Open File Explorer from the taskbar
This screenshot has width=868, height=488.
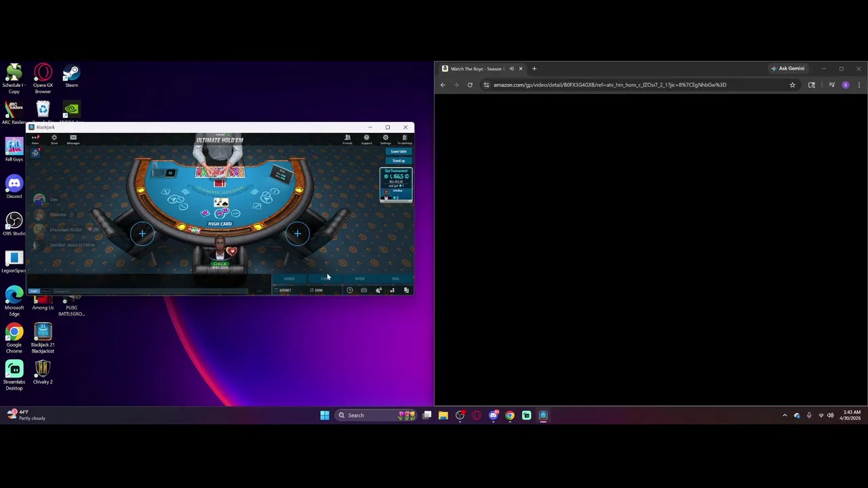(443, 415)
